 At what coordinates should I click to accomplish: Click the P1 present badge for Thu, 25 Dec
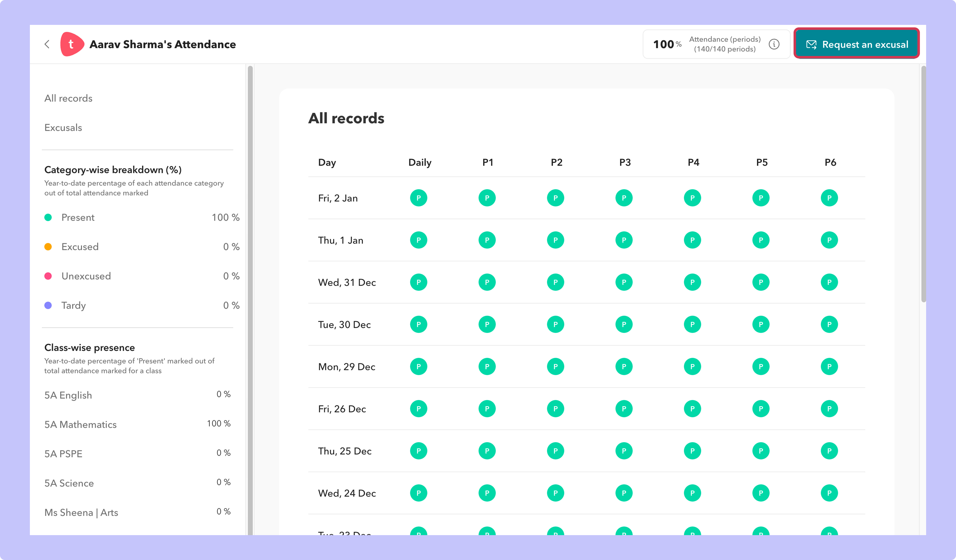(x=487, y=451)
